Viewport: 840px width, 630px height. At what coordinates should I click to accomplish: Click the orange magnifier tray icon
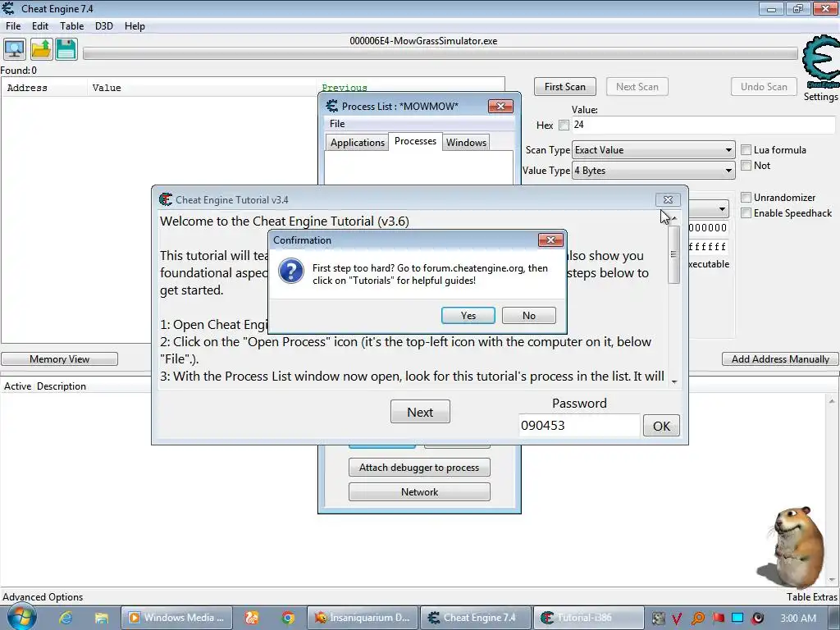(x=697, y=619)
